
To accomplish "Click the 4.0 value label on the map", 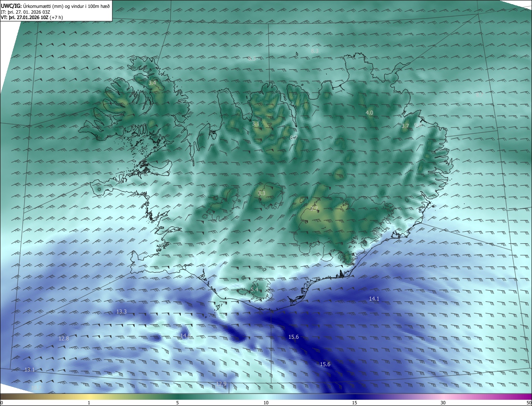I will click(369, 113).
